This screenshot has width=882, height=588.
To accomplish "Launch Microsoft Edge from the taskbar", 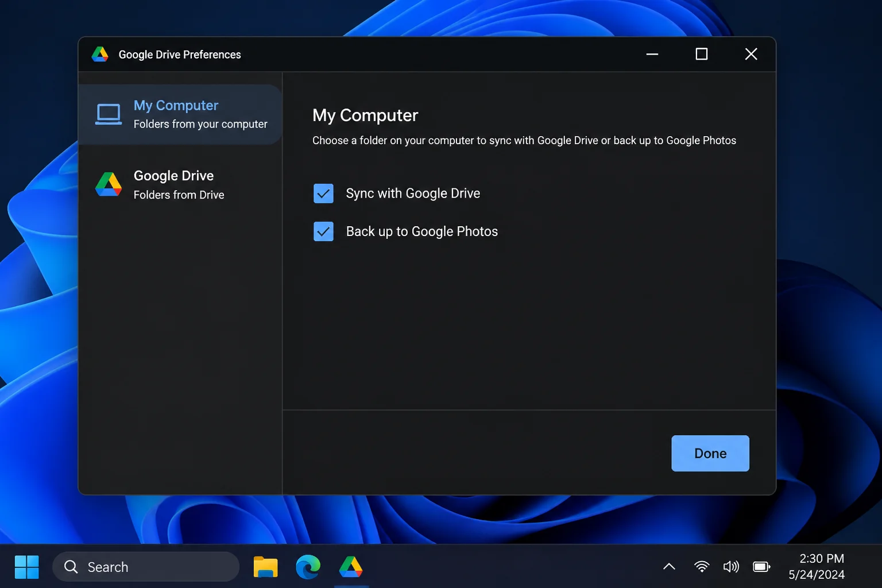I will pyautogui.click(x=308, y=567).
